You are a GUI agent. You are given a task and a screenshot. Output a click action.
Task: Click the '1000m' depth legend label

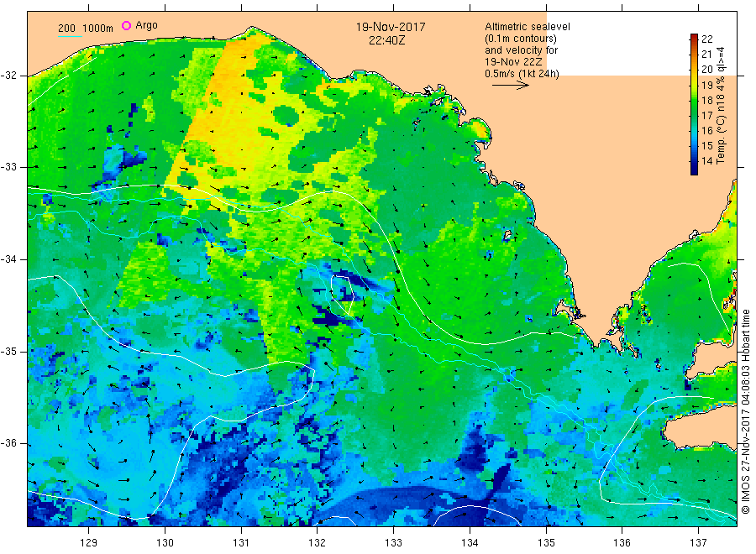97,29
